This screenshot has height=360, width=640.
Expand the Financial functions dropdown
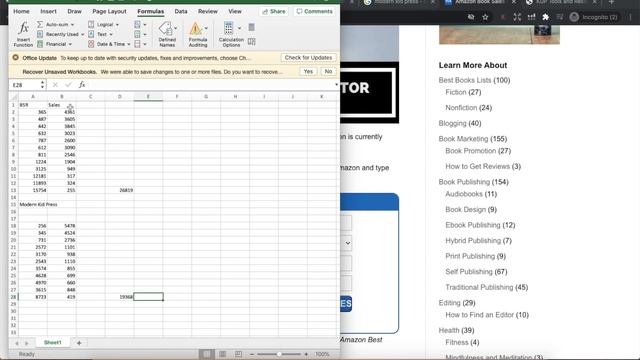(x=55, y=44)
